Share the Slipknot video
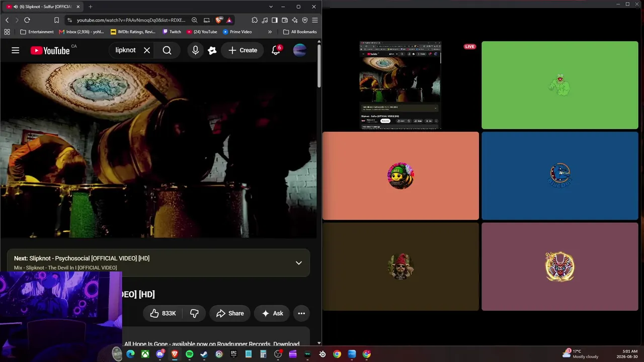 [230, 313]
